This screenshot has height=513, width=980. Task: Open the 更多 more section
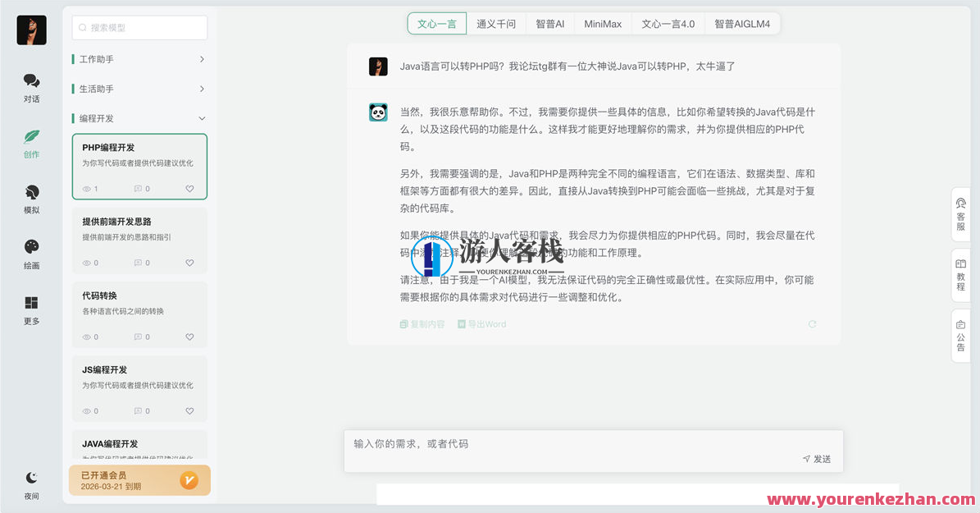tap(31, 312)
